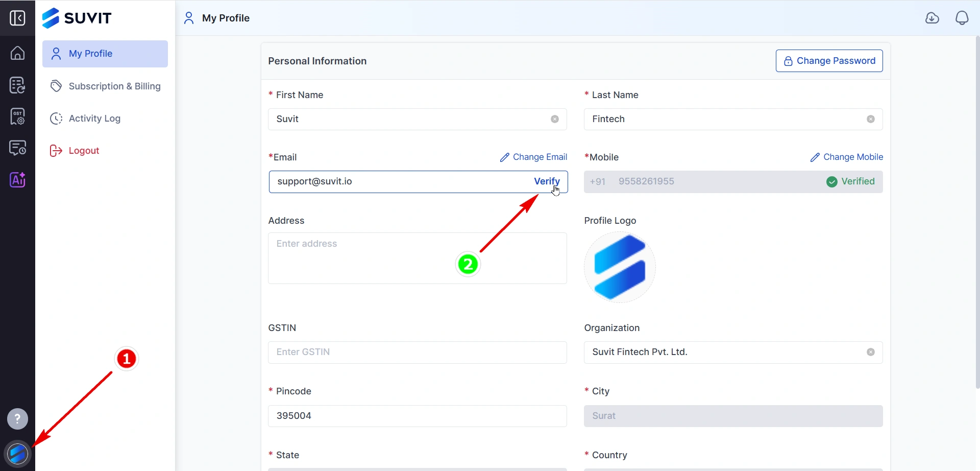The image size is (980, 471).
Task: Click the person icon in the page header
Action: (x=189, y=18)
